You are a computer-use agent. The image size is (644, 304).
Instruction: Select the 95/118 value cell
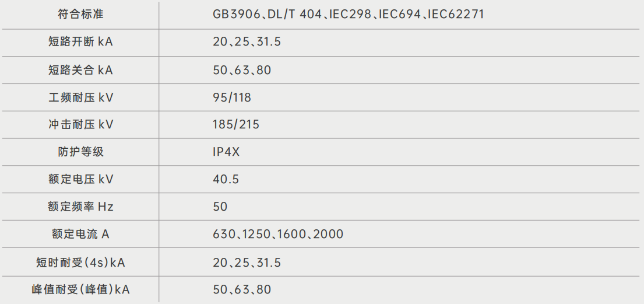[x=232, y=97]
